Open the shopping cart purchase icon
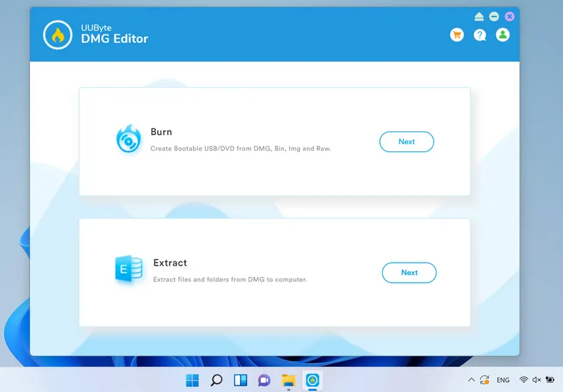 457,35
